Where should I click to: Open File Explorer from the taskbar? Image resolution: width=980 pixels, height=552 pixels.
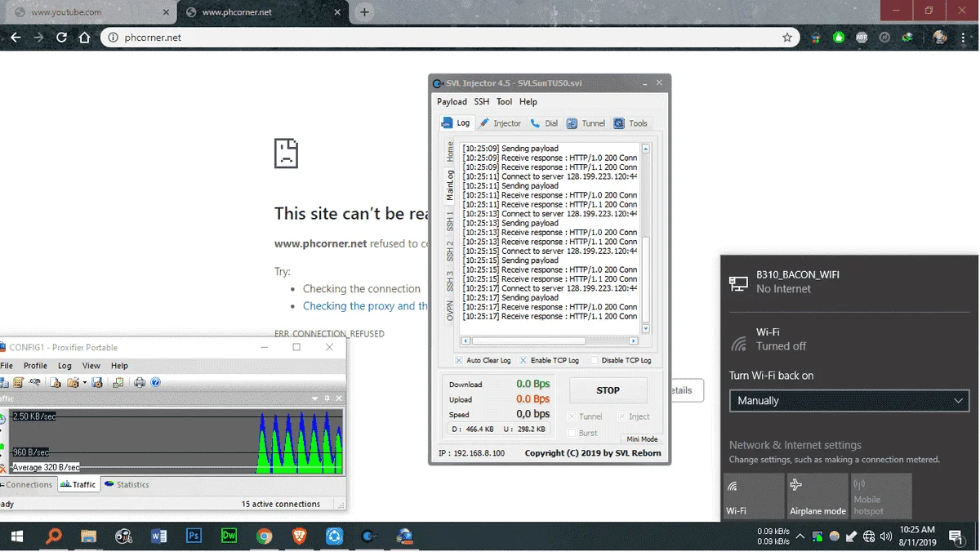tap(88, 536)
